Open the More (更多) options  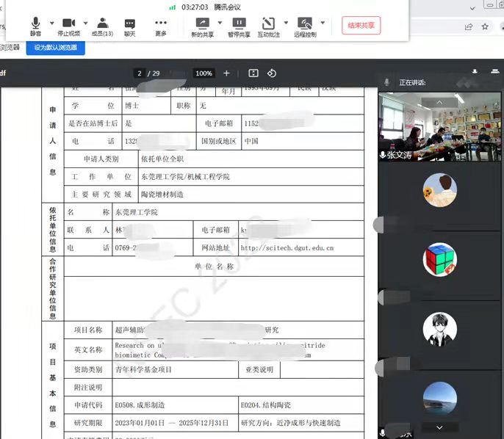point(161,26)
